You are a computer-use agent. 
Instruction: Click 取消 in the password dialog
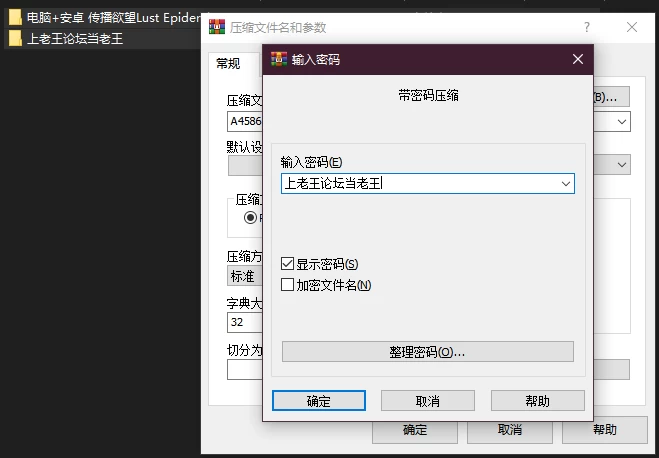(428, 401)
